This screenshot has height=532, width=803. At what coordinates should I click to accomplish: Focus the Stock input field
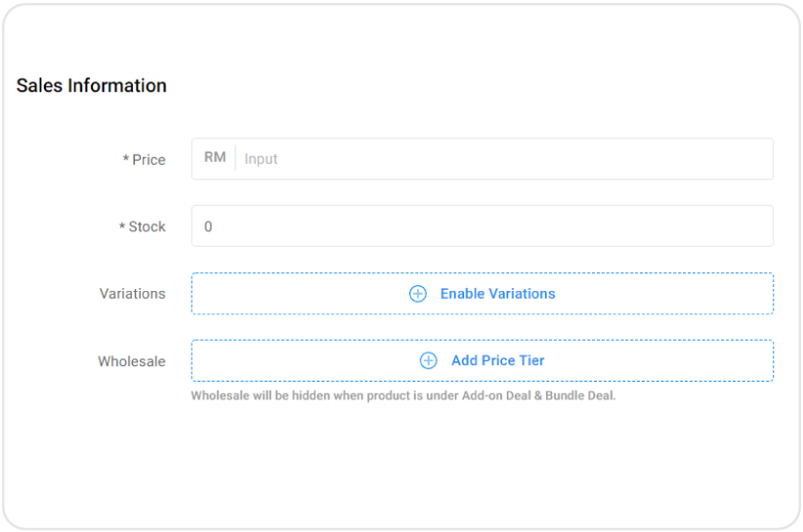pos(483,226)
